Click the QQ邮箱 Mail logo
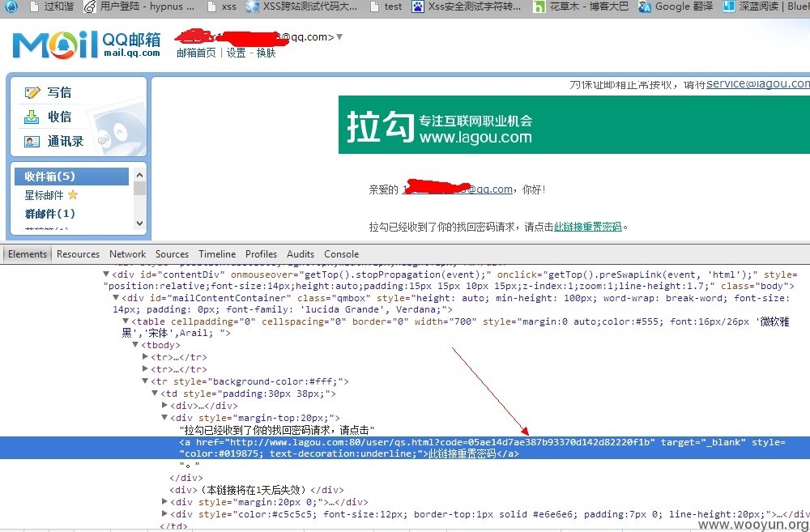Viewport: 810px width, 532px height. (x=87, y=45)
